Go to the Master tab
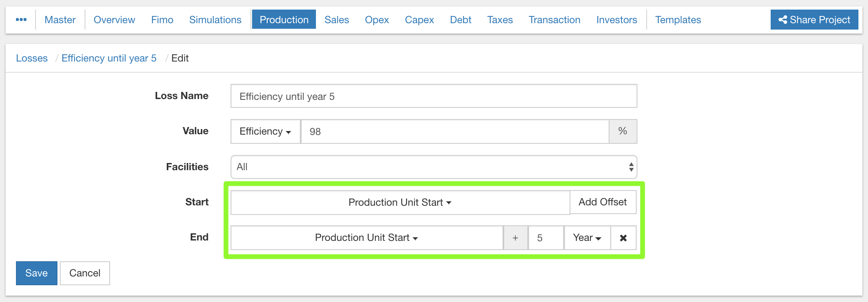The height and width of the screenshot is (302, 868). click(60, 20)
